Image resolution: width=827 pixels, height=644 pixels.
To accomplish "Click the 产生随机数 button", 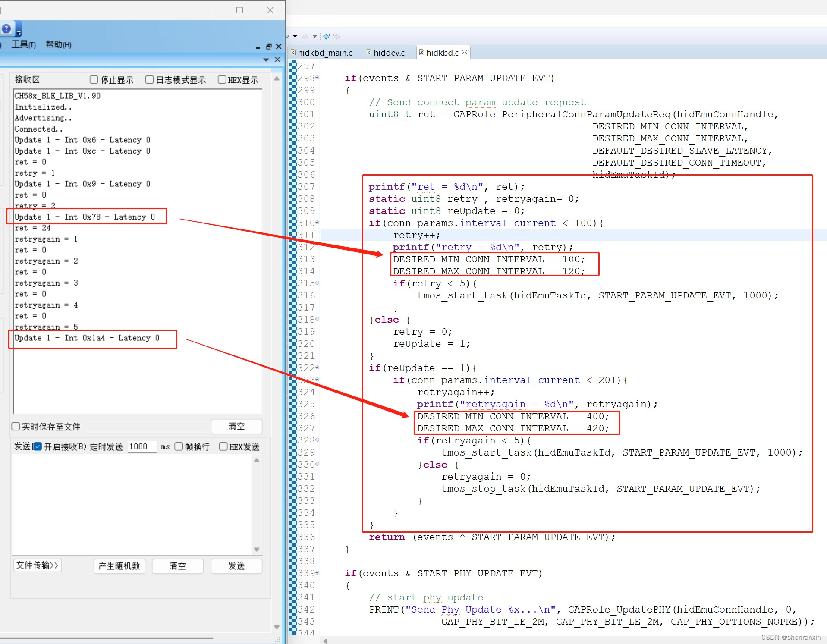I will point(119,566).
